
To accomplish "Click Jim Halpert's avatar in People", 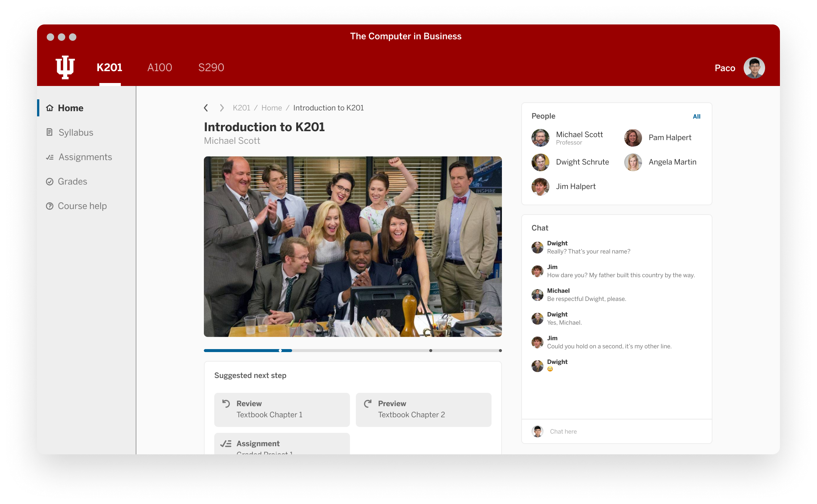I will (540, 187).
